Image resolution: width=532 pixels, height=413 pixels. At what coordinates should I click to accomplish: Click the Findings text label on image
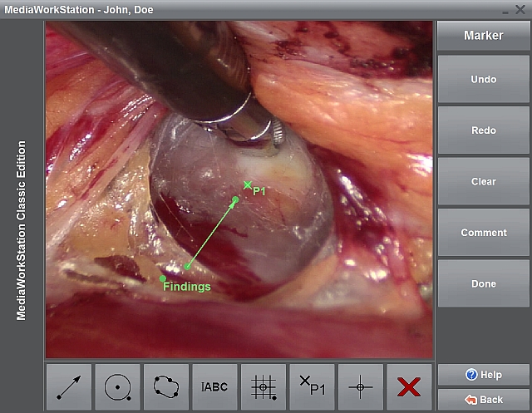tap(187, 287)
